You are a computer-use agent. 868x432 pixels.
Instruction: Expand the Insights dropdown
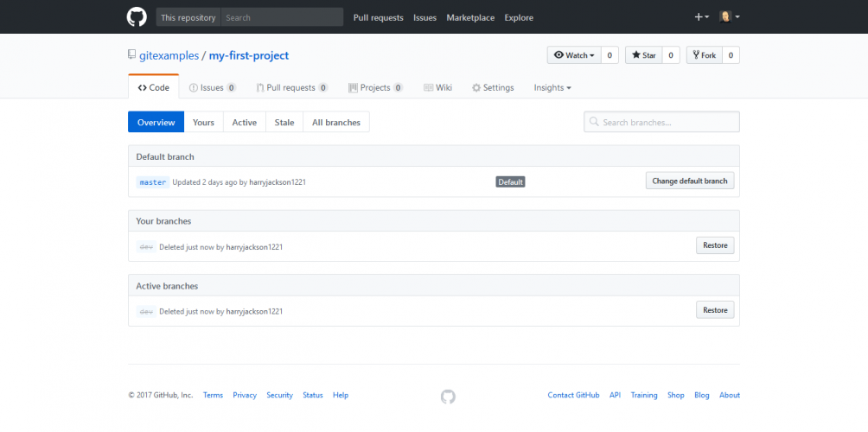tap(552, 87)
